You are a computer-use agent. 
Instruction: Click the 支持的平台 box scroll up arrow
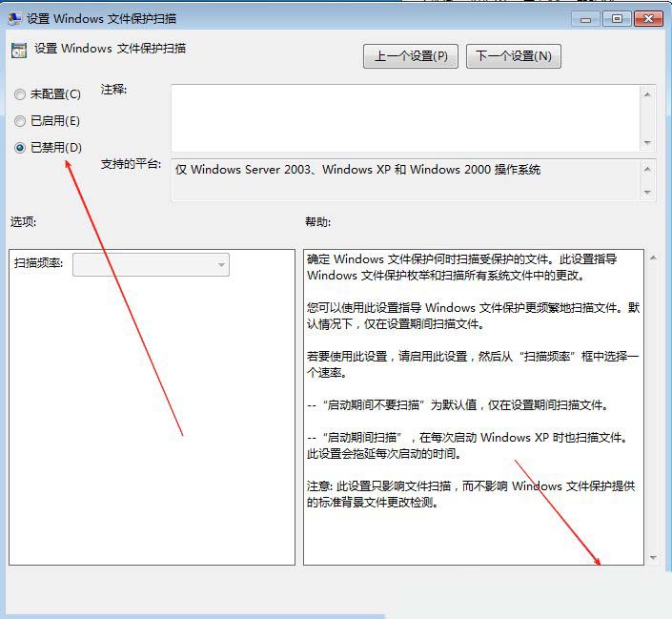(647, 169)
